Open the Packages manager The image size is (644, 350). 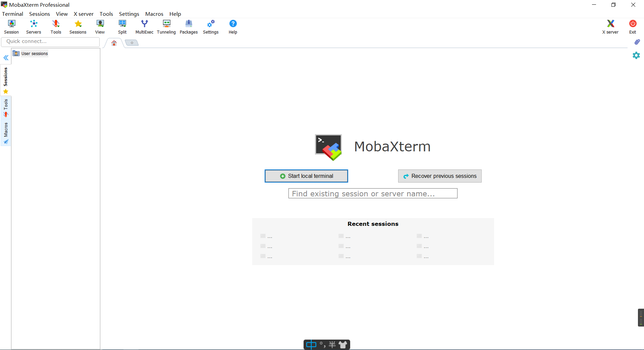coord(189,27)
